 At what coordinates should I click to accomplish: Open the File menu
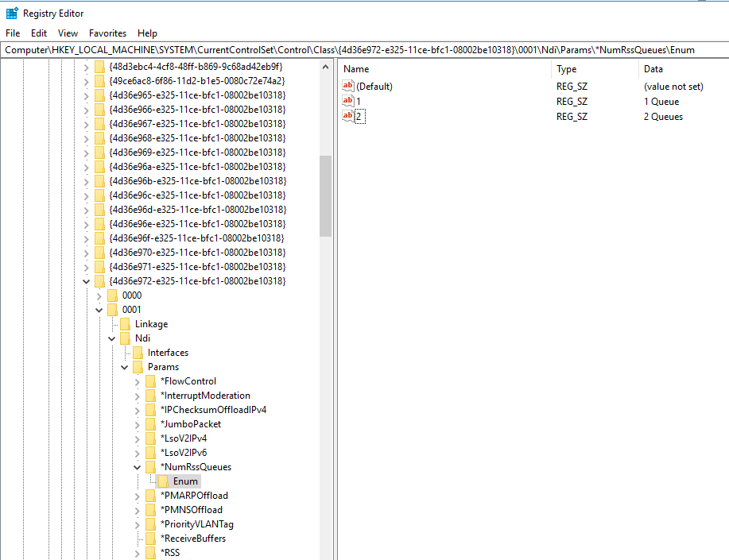13,33
